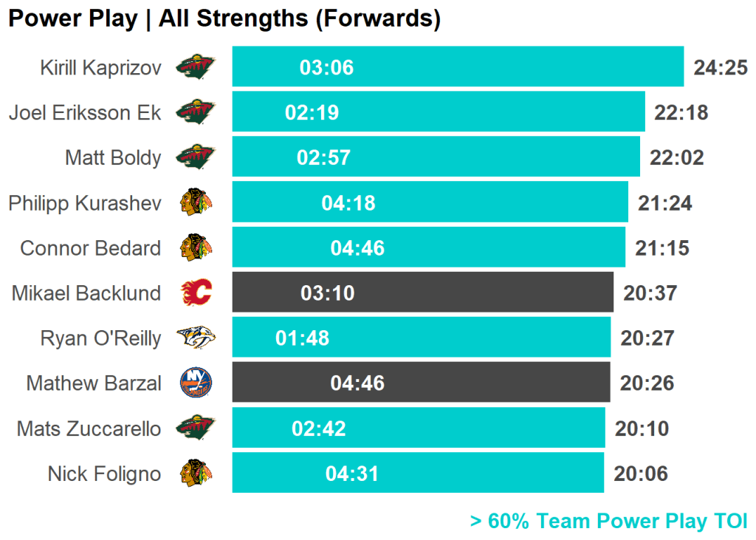This screenshot has height=540, width=756.
Task: Click the 24:25 total time label
Action: (721, 68)
